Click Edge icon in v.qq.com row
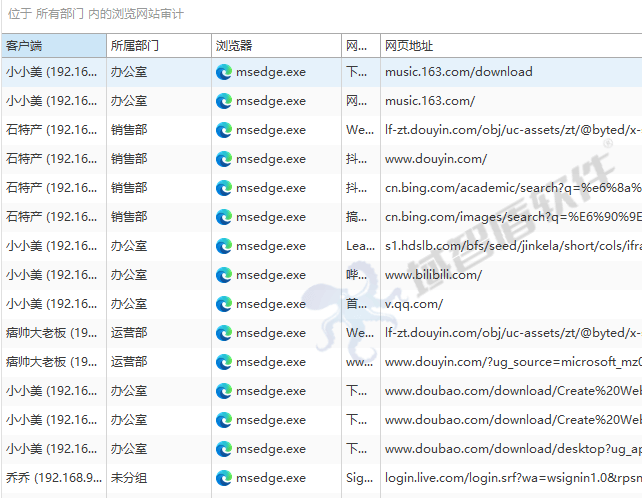642x498 pixels. (x=224, y=304)
